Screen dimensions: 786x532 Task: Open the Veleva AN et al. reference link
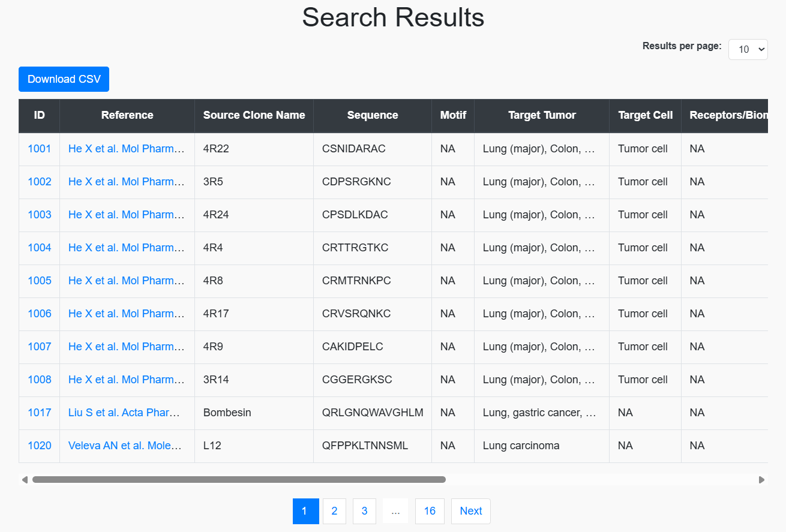pos(127,446)
